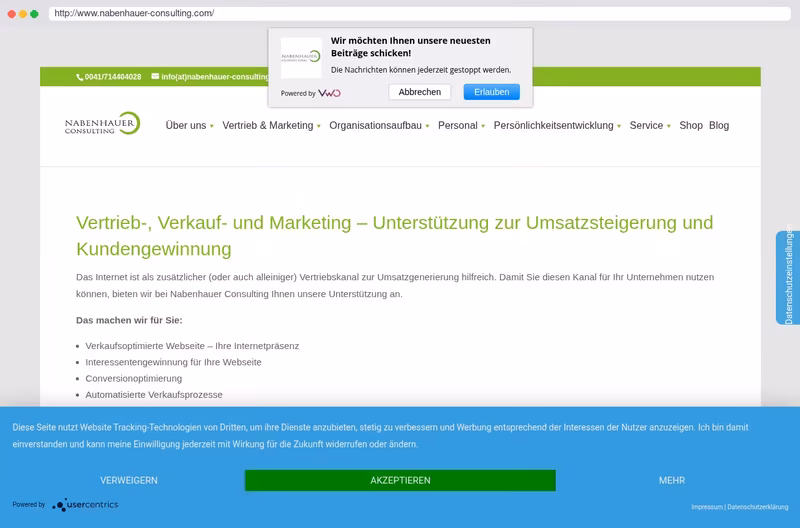The height and width of the screenshot is (528, 800).
Task: Go to the Blog page
Action: click(x=719, y=125)
